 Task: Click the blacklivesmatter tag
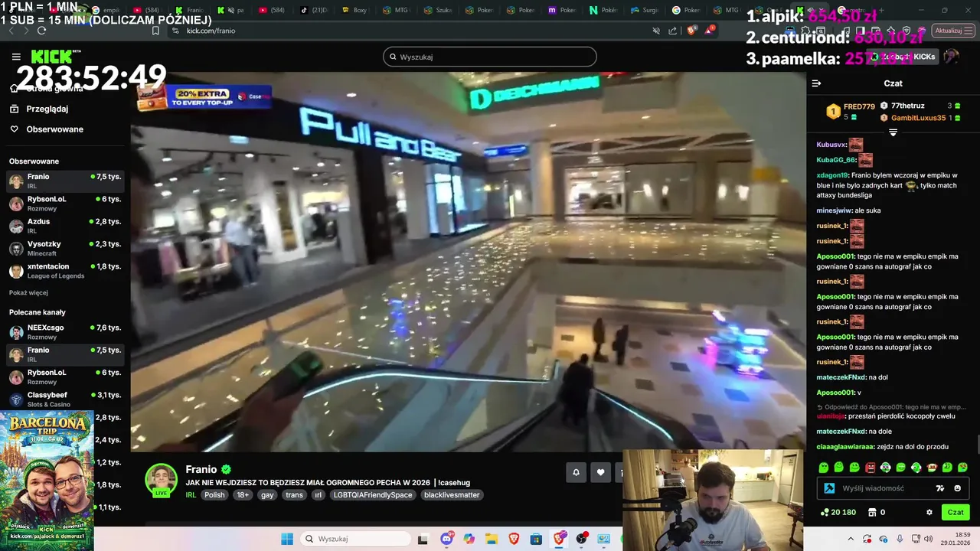(x=452, y=495)
